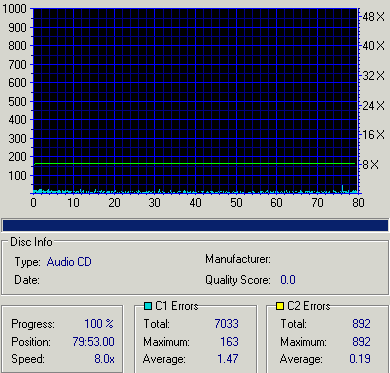390x373 pixels.
Task: Click the Quality Score value 0.0
Action: pyautogui.click(x=288, y=280)
